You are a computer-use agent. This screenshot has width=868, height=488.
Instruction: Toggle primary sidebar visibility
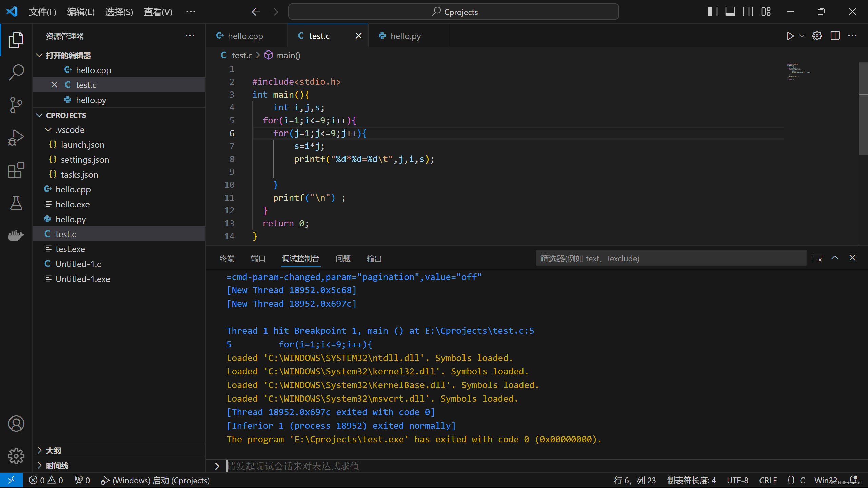point(712,12)
